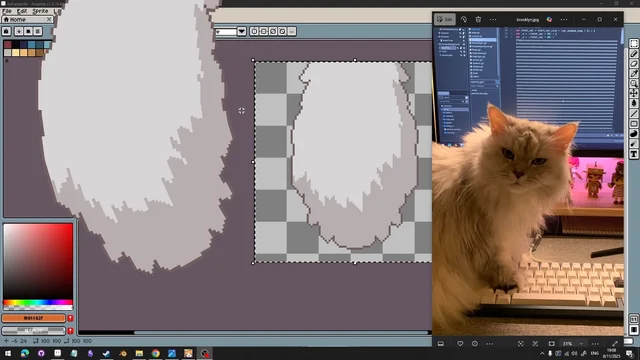Viewport: 640px width, 360px height.
Task: Click the colorful Designer icon in Photos title bar
Action: coord(549,19)
